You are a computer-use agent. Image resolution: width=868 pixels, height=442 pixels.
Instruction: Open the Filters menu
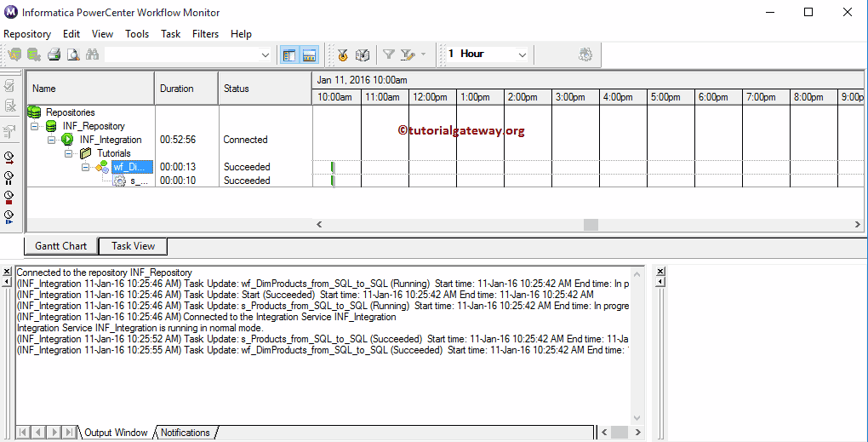point(205,34)
